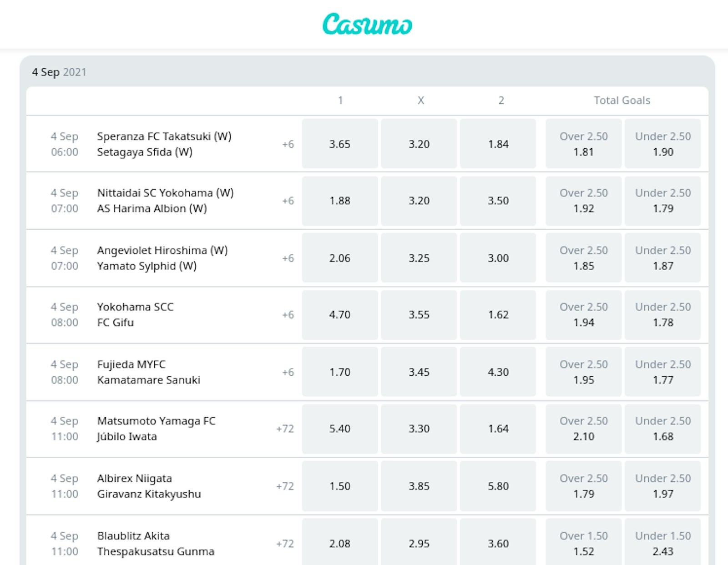Bet on Speranza FC Takatsuki home win 3.65
The image size is (728, 565).
(339, 144)
